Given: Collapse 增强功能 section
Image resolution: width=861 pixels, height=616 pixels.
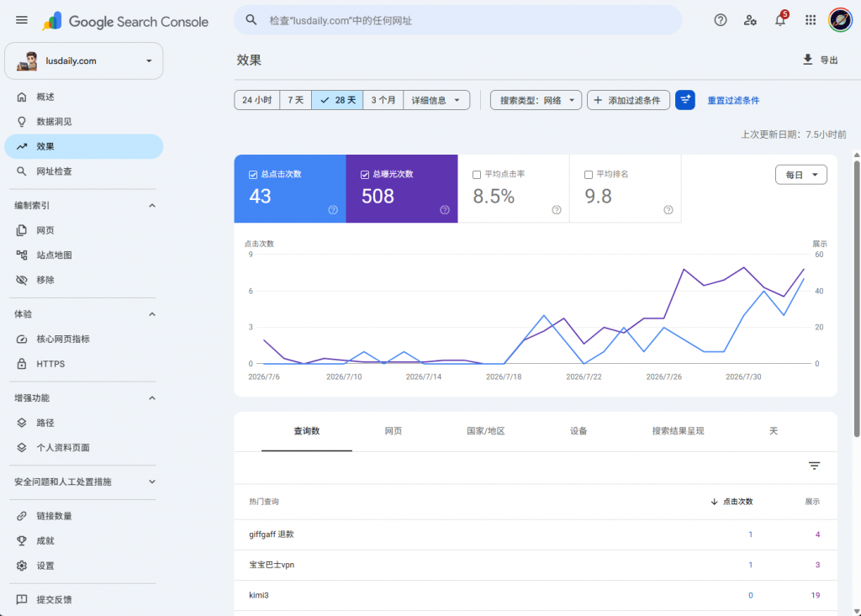Looking at the screenshot, I should pyautogui.click(x=152, y=398).
